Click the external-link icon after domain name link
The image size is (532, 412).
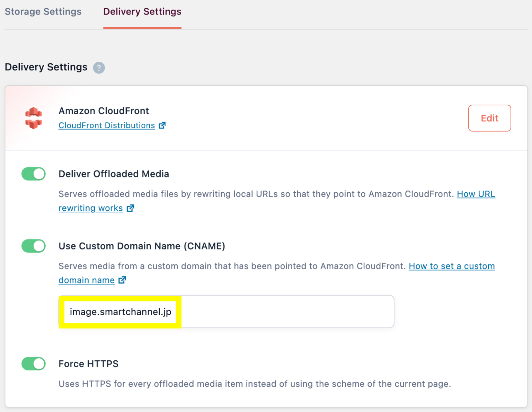122,280
